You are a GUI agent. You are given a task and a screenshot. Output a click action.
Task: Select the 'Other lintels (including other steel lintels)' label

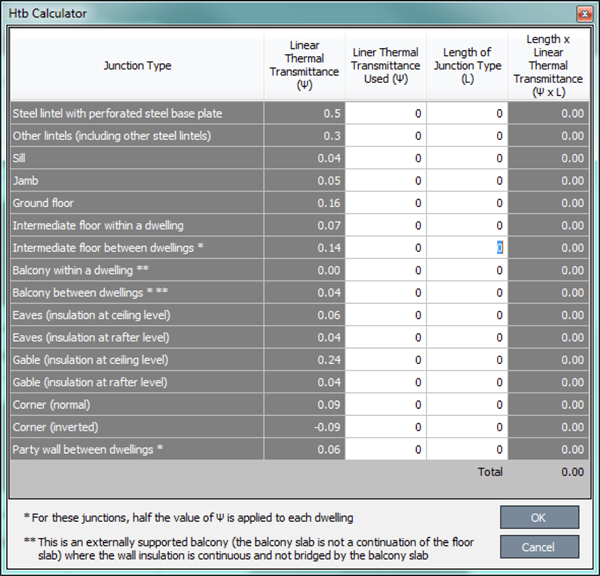click(112, 136)
